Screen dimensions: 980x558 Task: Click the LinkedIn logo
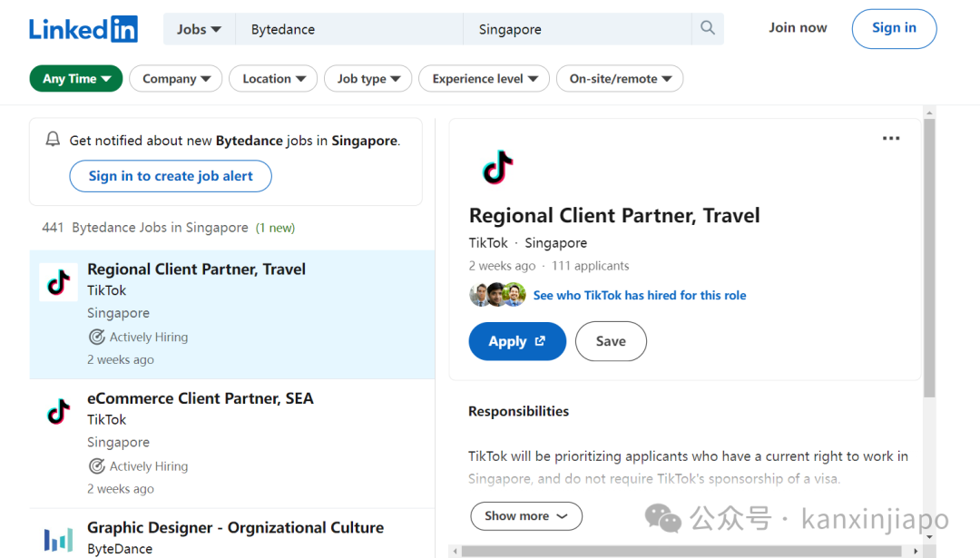coord(83,29)
